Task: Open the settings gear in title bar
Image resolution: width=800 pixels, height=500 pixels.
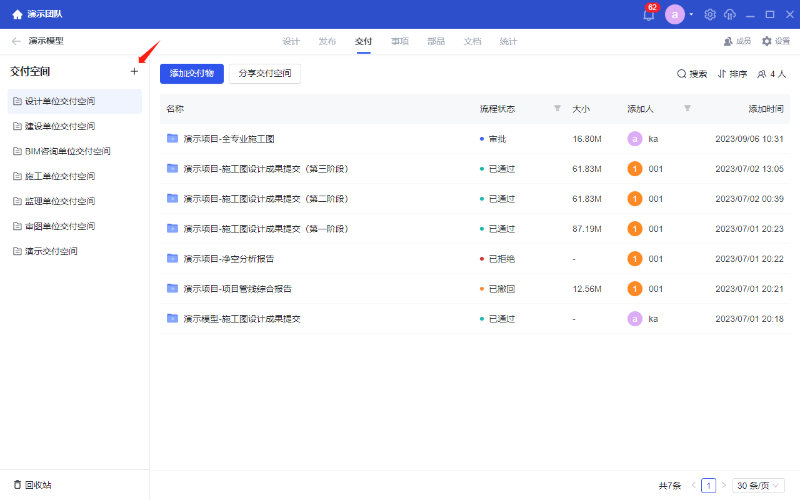Action: (710, 14)
